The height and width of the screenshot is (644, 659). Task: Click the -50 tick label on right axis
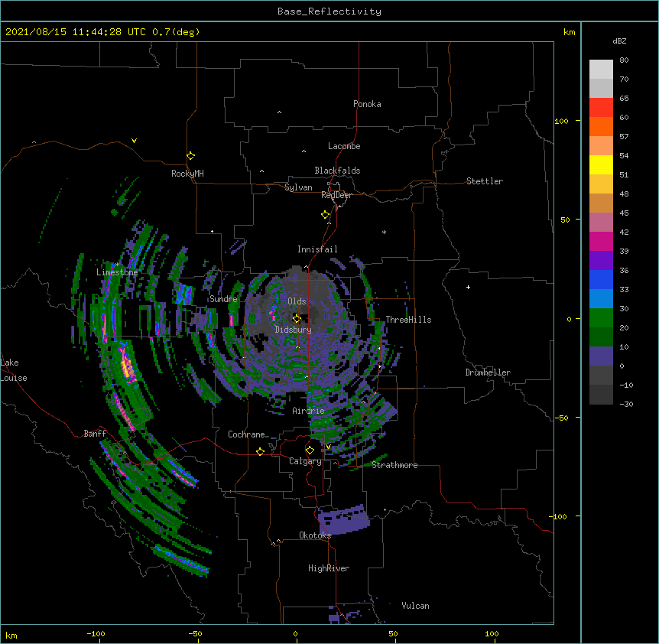click(x=561, y=418)
